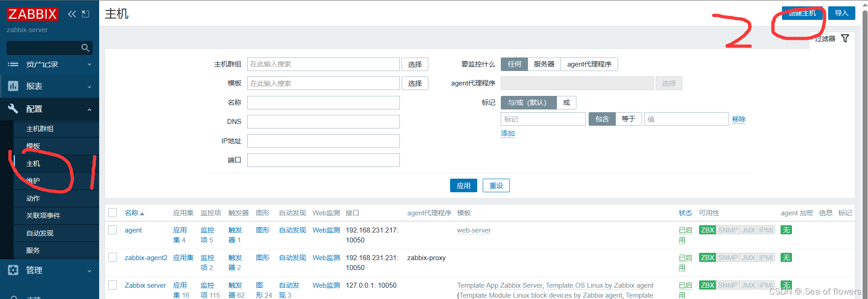Select 服务器 monitoring option

[x=544, y=64]
